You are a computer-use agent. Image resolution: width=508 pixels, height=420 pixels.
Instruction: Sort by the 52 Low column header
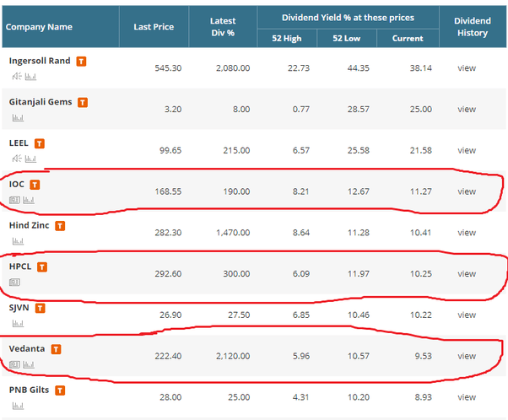(346, 38)
